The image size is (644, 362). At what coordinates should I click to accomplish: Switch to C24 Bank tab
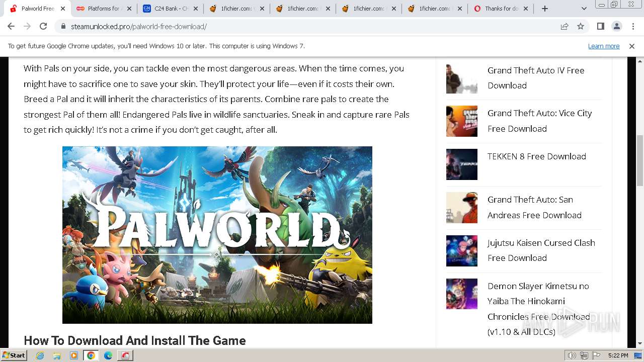click(170, 9)
